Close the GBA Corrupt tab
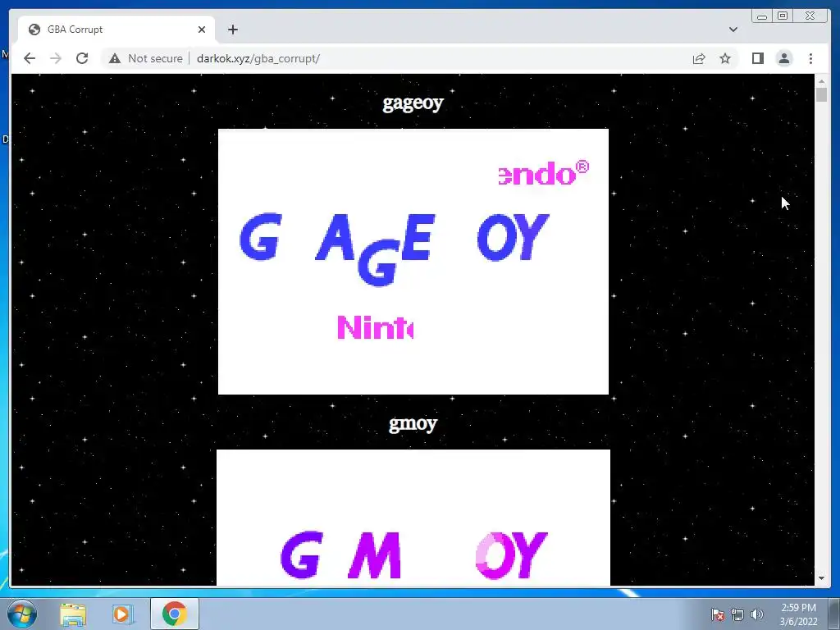The width and height of the screenshot is (840, 630). pyautogui.click(x=202, y=30)
